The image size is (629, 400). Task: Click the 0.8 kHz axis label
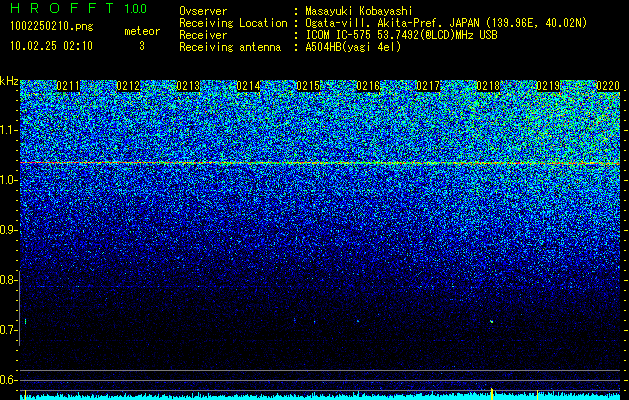pos(8,280)
